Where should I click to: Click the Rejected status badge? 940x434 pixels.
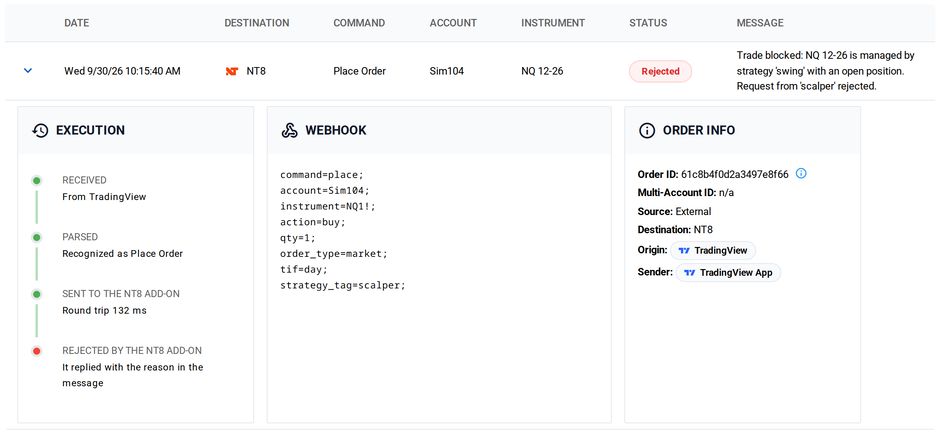660,71
